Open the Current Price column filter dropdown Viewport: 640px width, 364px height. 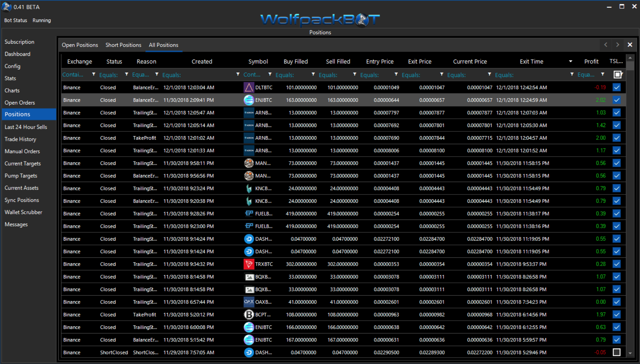tap(489, 75)
